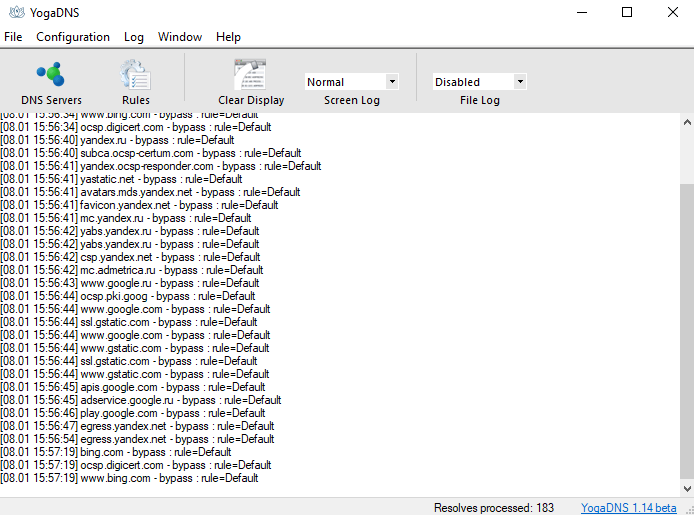Maximize the YogaDNS window

627,12
